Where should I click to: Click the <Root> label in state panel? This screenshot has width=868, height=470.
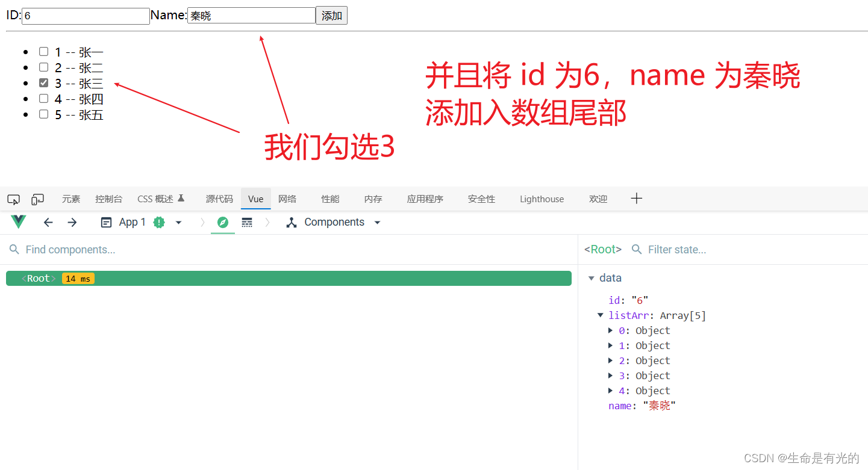603,250
